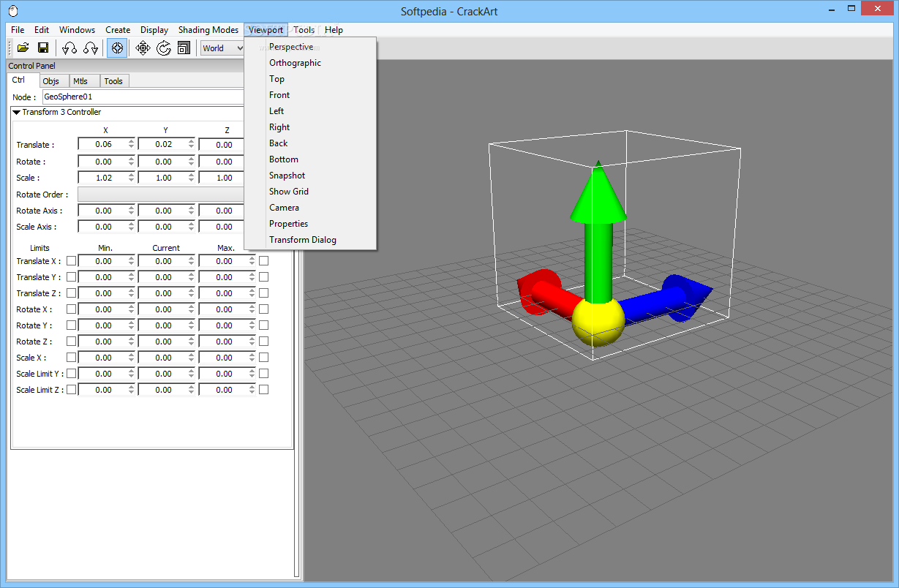Viewport: 899px width, 588px height.
Task: Open the Edit menu
Action: tap(42, 30)
